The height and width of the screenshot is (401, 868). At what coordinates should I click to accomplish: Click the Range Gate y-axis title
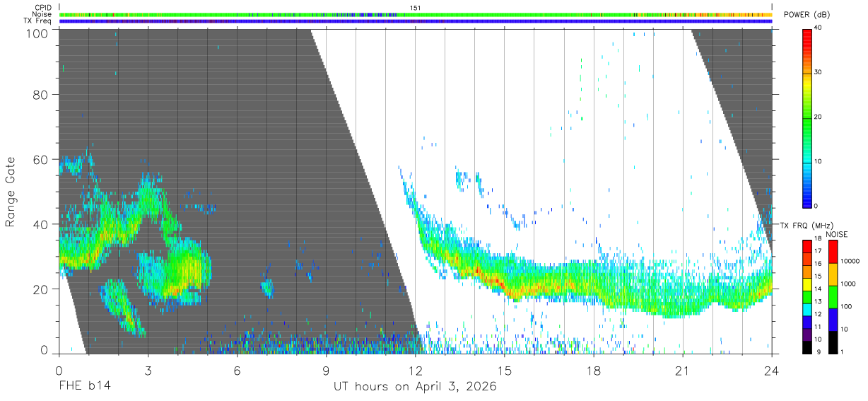click(11, 192)
